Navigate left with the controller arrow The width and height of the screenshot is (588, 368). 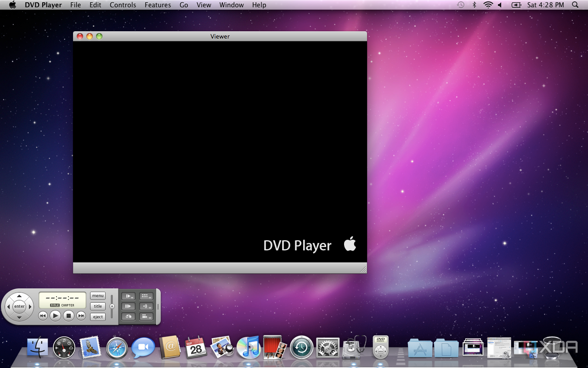[x=8, y=306]
